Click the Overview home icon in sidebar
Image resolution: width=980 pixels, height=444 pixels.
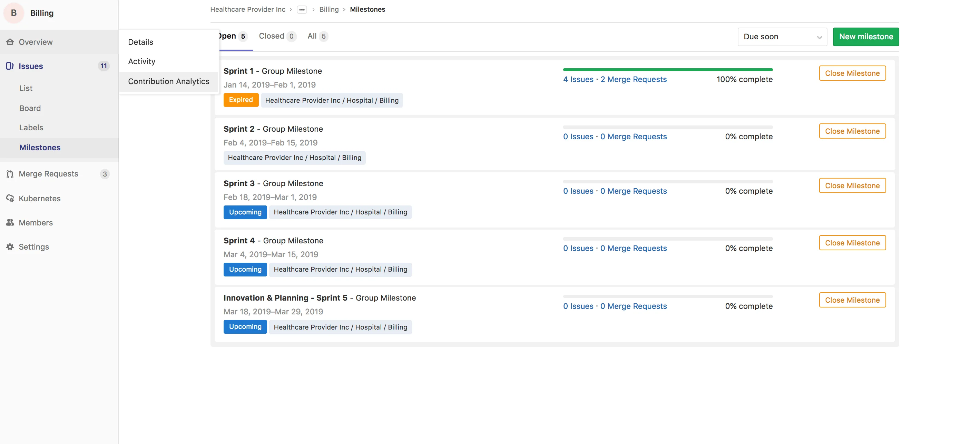coord(10,42)
